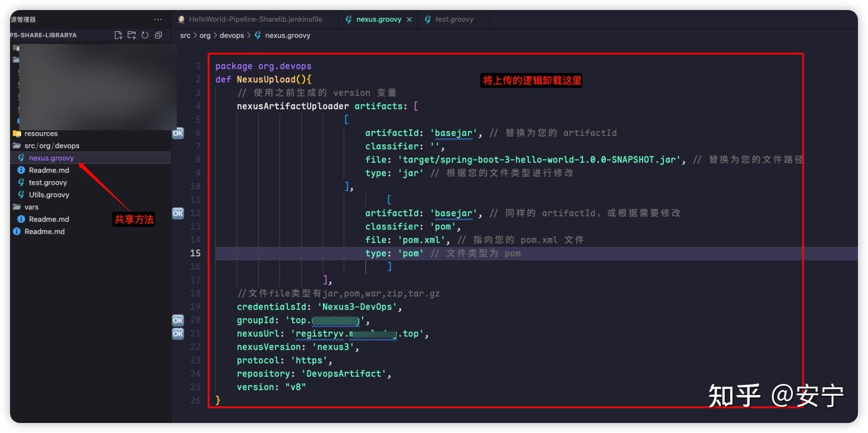Screen dimensions: 868x433
Task: Click the OK badge beside line 21
Action: pyautogui.click(x=178, y=334)
